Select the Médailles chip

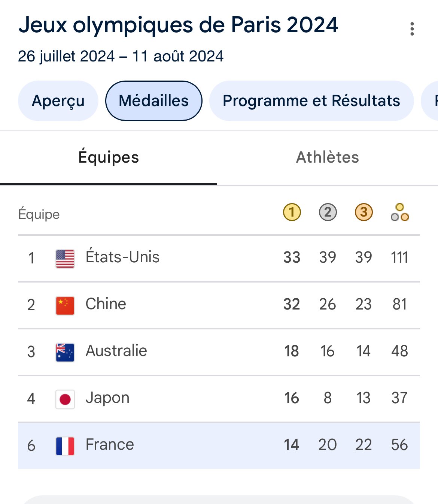pyautogui.click(x=154, y=101)
